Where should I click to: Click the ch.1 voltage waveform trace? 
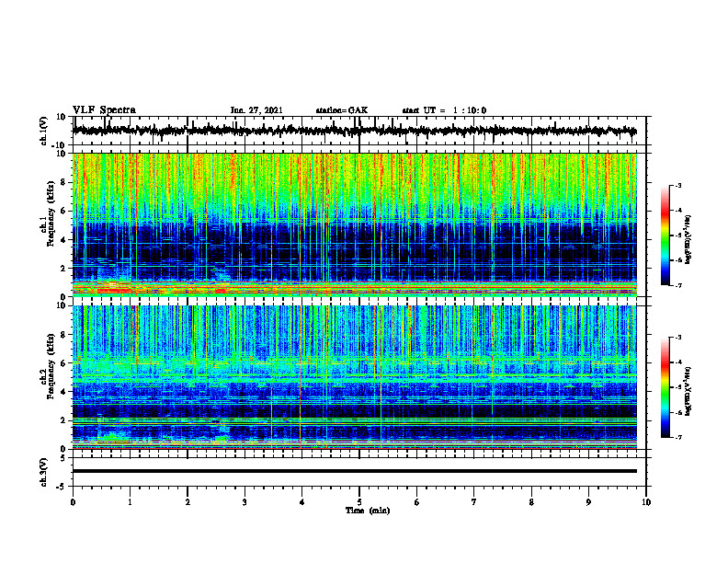tap(354, 131)
